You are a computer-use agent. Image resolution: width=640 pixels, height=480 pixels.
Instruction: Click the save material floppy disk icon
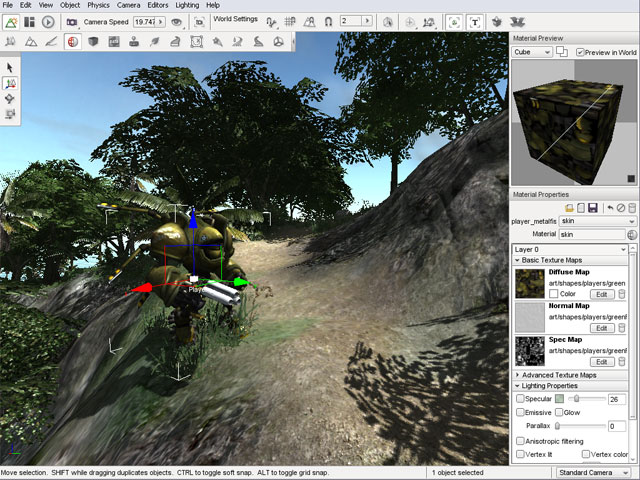[x=593, y=207]
